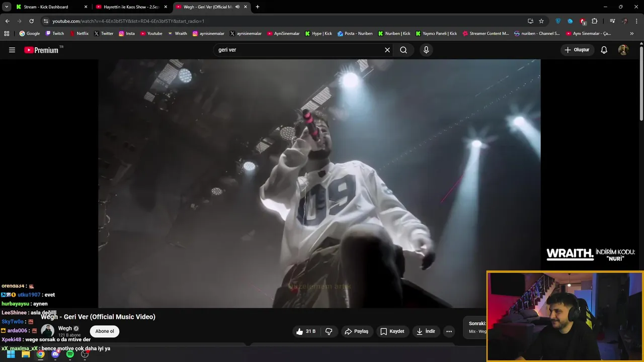Expand the tab search dropdown arrow

(x=7, y=7)
